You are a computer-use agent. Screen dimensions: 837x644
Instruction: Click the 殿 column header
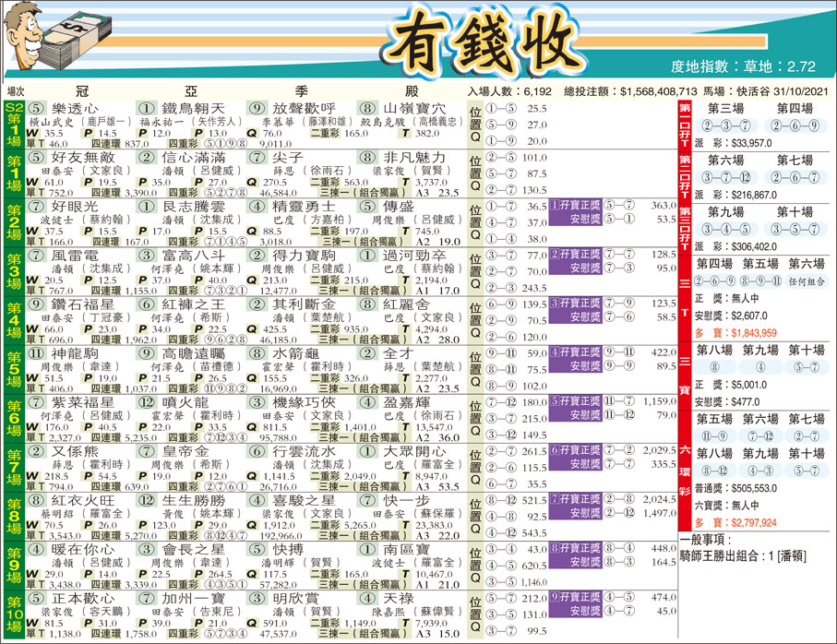pyautogui.click(x=412, y=91)
